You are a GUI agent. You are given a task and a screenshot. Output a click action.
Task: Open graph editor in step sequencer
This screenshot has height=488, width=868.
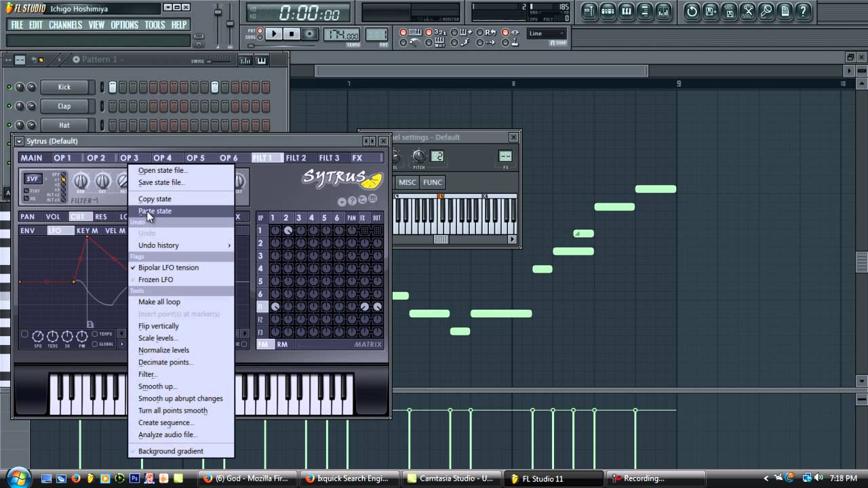click(245, 60)
